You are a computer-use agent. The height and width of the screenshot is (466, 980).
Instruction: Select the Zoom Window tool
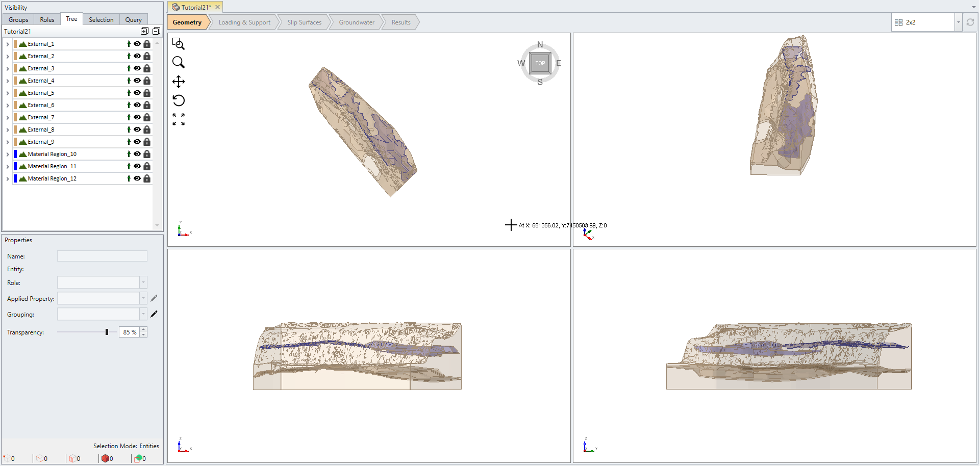pos(179,44)
